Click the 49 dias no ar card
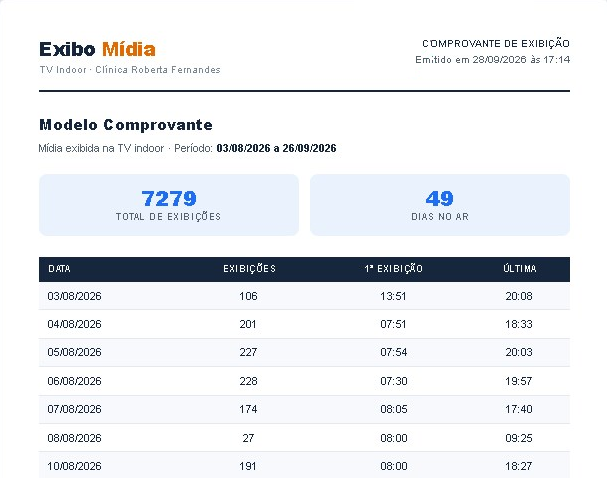The height and width of the screenshot is (478, 607). 440,205
